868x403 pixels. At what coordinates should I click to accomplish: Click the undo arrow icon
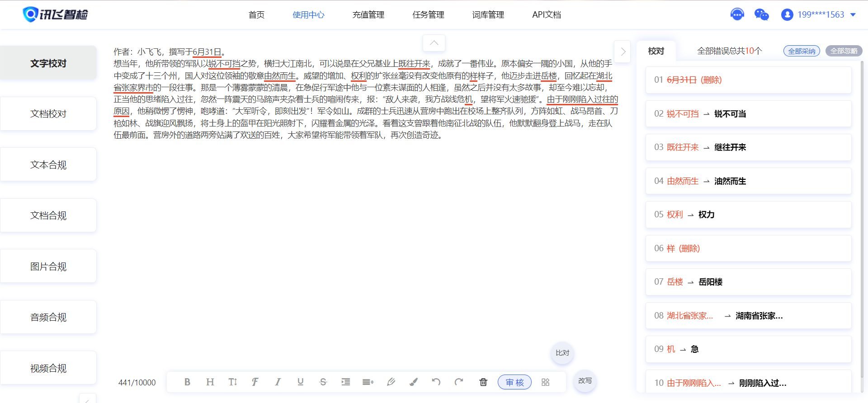pos(436,382)
